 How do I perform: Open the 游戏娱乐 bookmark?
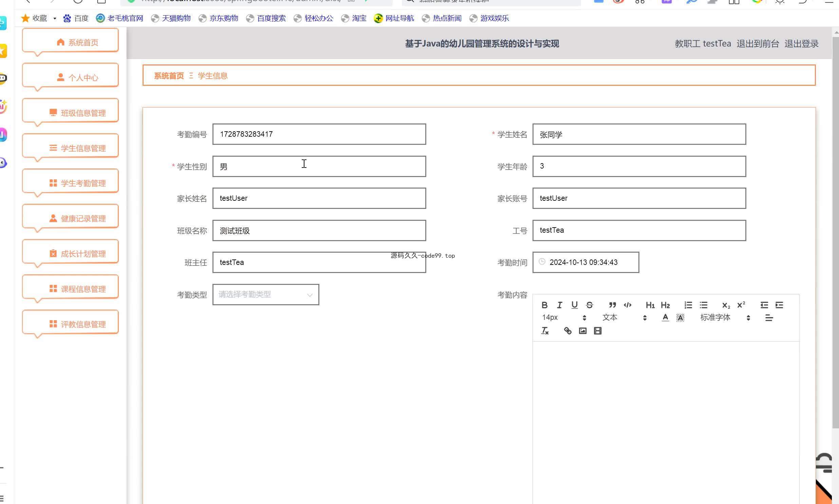489,18
